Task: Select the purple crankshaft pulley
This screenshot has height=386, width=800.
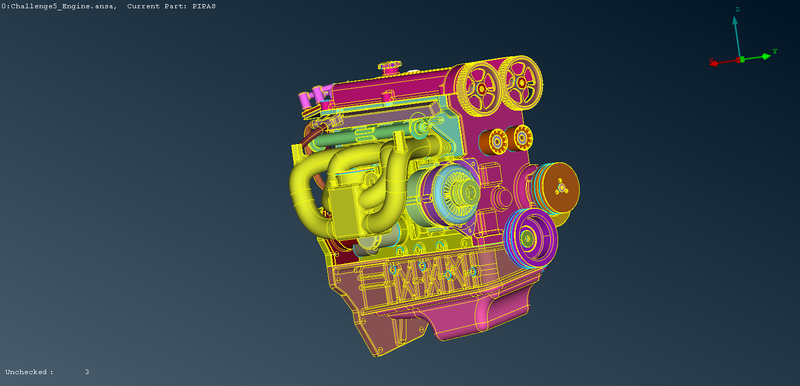Action: 531,238
